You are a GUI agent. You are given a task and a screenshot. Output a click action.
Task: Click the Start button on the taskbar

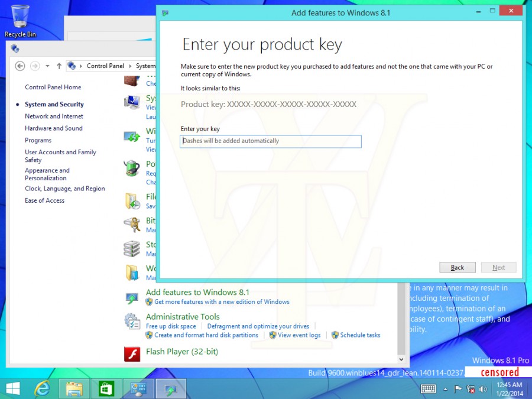(12, 388)
